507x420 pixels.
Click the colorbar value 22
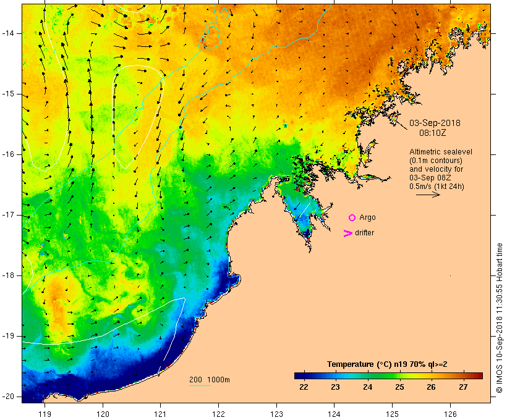click(x=304, y=387)
